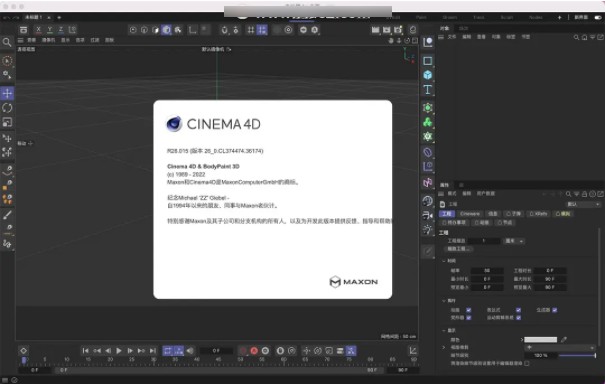605x384 pixels.
Task: Uncheck the 表达式 expressions checkbox
Action: pyautogui.click(x=519, y=310)
